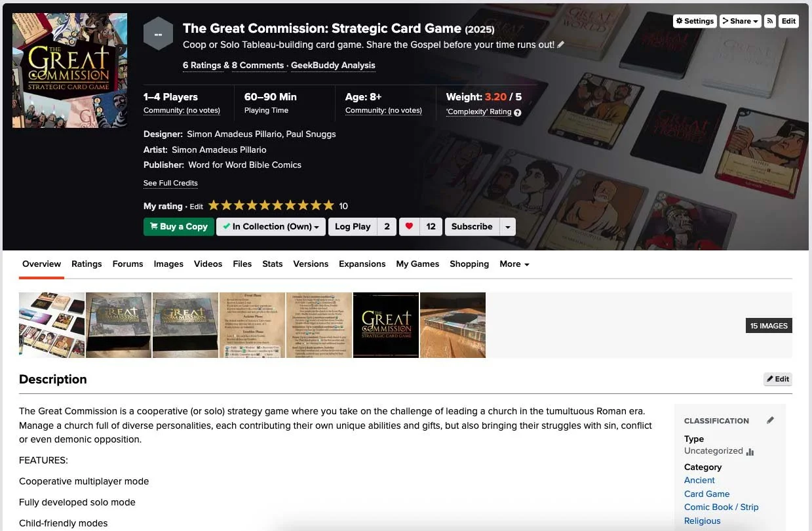Click the hexagon rating badge
This screenshot has width=812, height=531.
tap(158, 34)
